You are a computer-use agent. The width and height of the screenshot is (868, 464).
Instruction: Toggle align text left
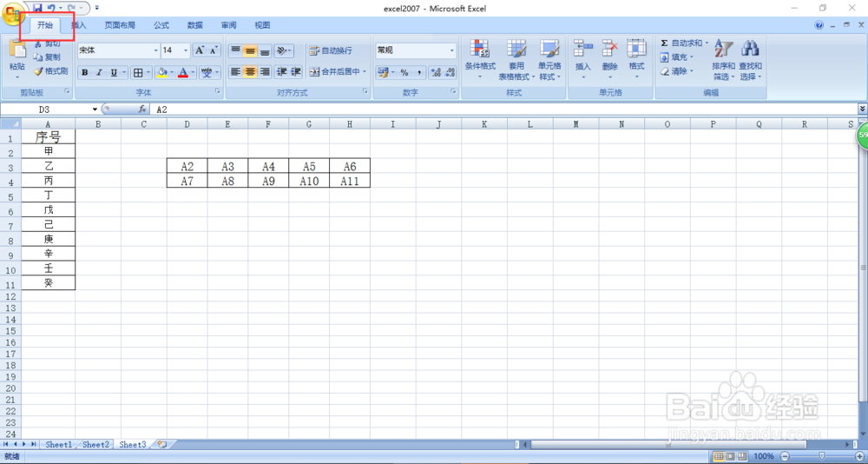[235, 72]
